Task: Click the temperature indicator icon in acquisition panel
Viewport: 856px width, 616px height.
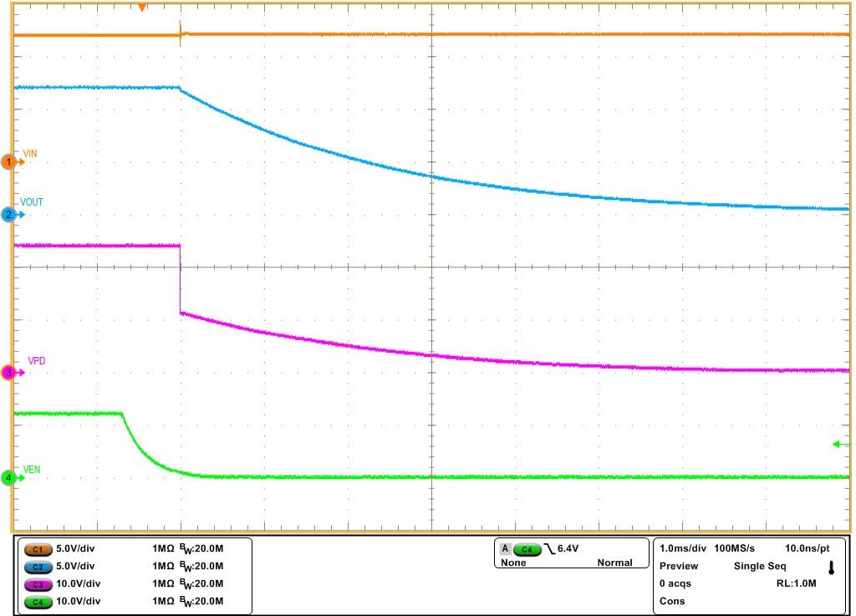Action: tap(831, 568)
